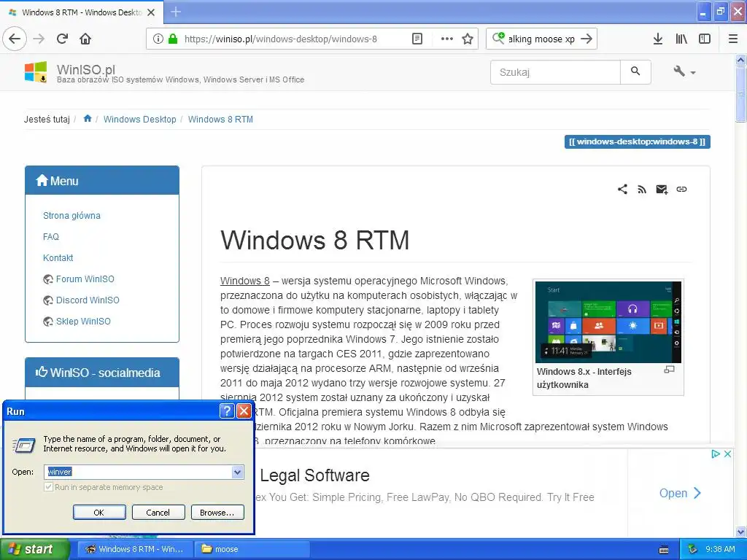Click the permalink chain icon

[x=682, y=189]
